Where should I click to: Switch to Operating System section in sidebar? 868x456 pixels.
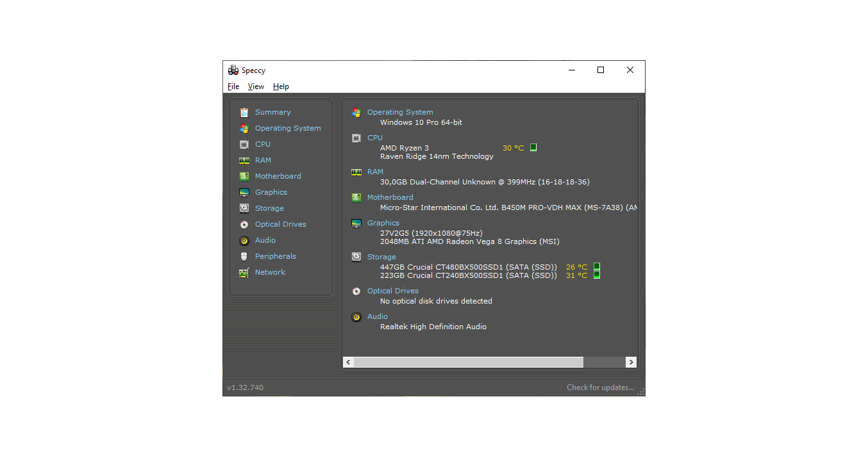click(x=288, y=128)
